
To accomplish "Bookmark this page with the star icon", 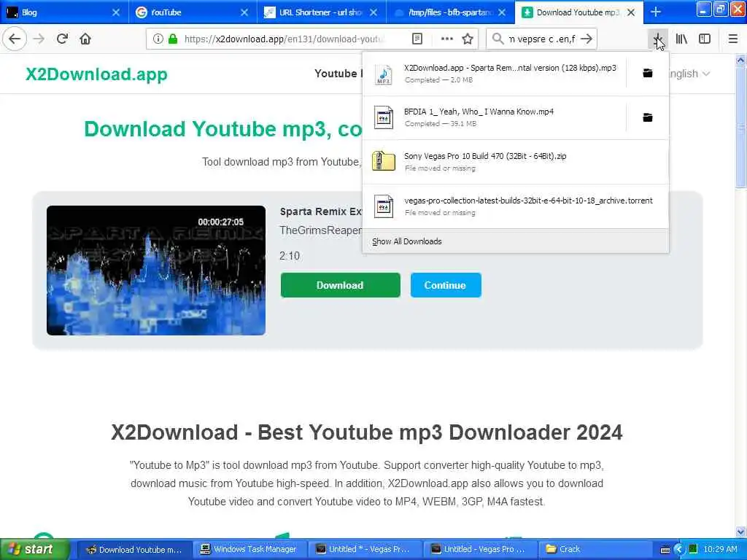I will (x=468, y=39).
